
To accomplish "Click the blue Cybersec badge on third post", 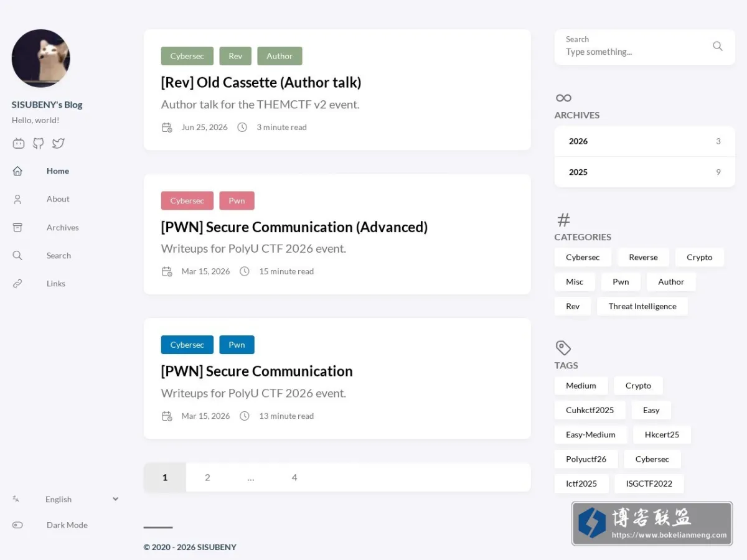I will [187, 345].
